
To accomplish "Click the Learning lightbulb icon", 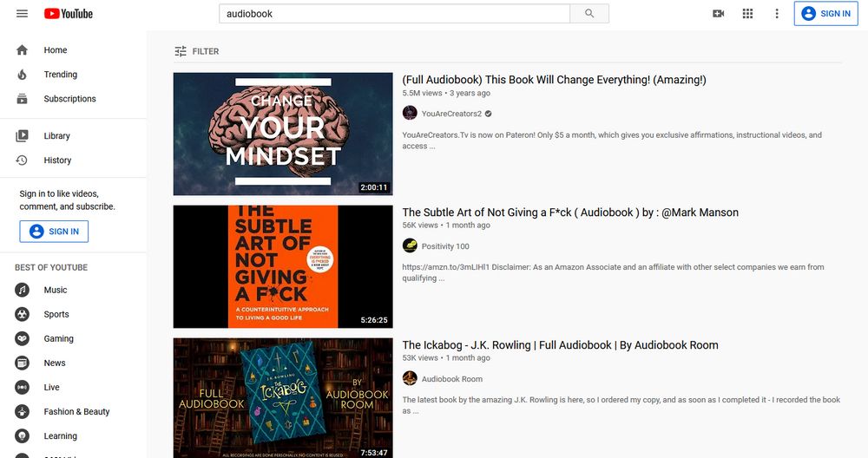I will pyautogui.click(x=23, y=435).
